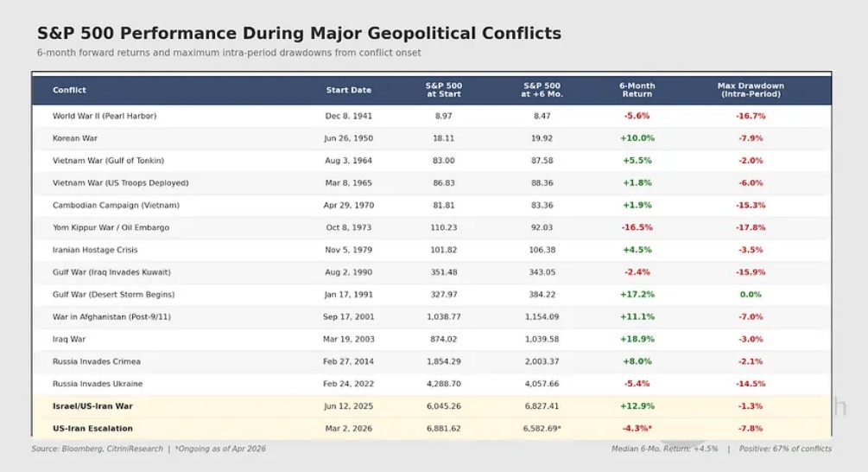Screen dimensions: 868x472
Task: Click the Source: Bloomberg, CitriniResearch footnote
Action: pos(98,449)
